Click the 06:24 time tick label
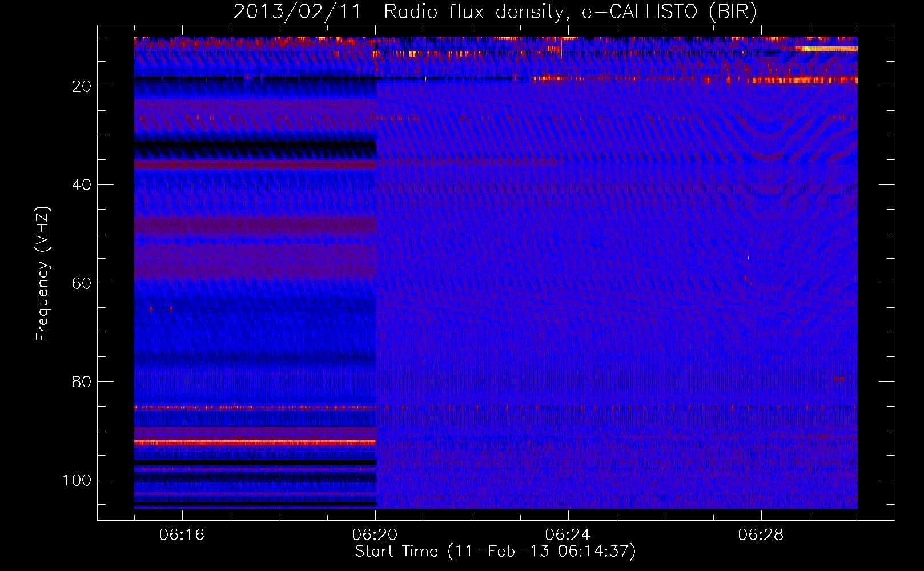This screenshot has height=571, width=924. [x=568, y=535]
